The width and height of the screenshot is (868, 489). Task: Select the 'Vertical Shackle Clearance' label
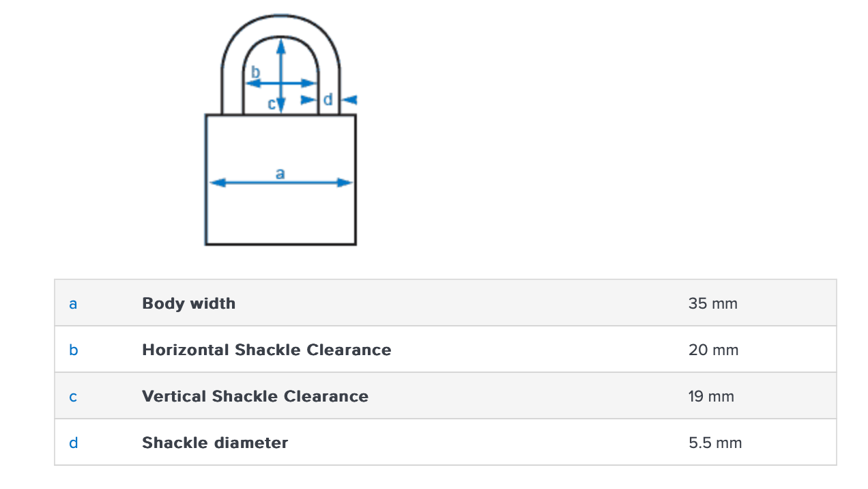[255, 396]
